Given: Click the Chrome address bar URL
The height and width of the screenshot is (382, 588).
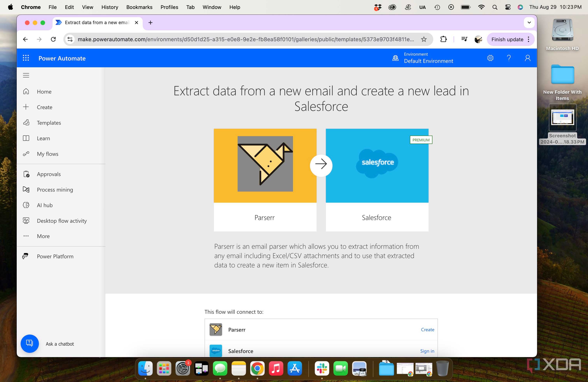Looking at the screenshot, I should (246, 39).
